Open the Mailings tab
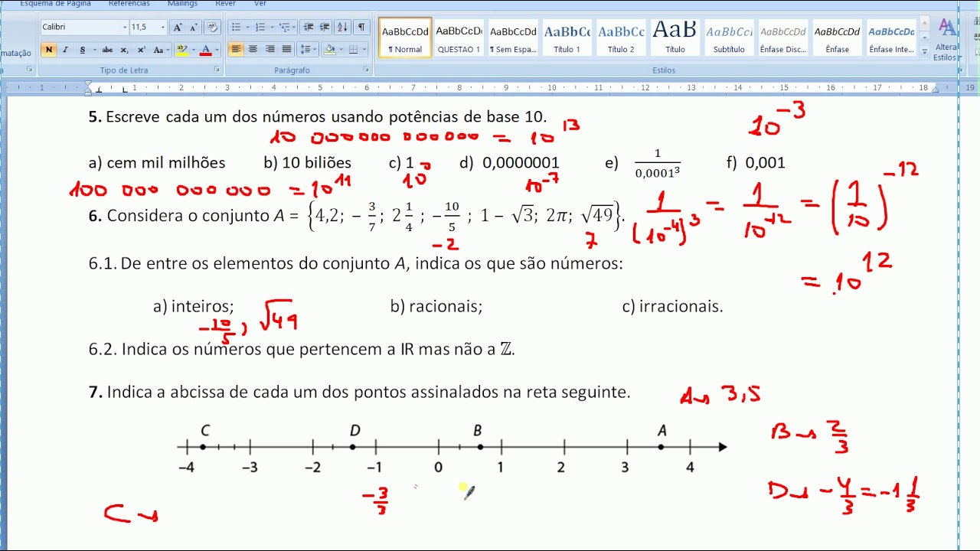 182,4
